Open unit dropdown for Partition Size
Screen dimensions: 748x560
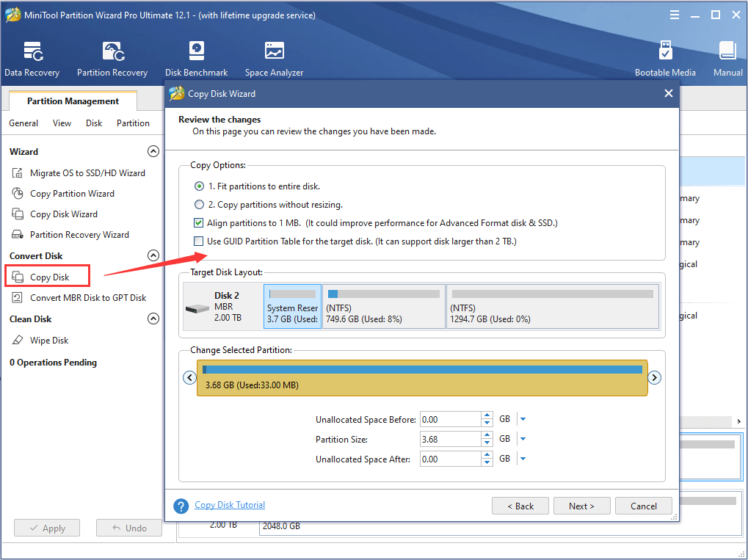click(523, 439)
